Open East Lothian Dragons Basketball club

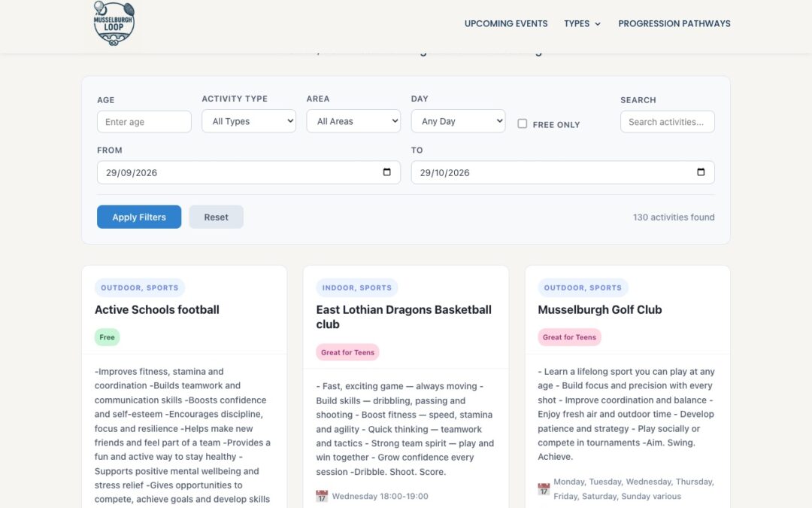404,317
